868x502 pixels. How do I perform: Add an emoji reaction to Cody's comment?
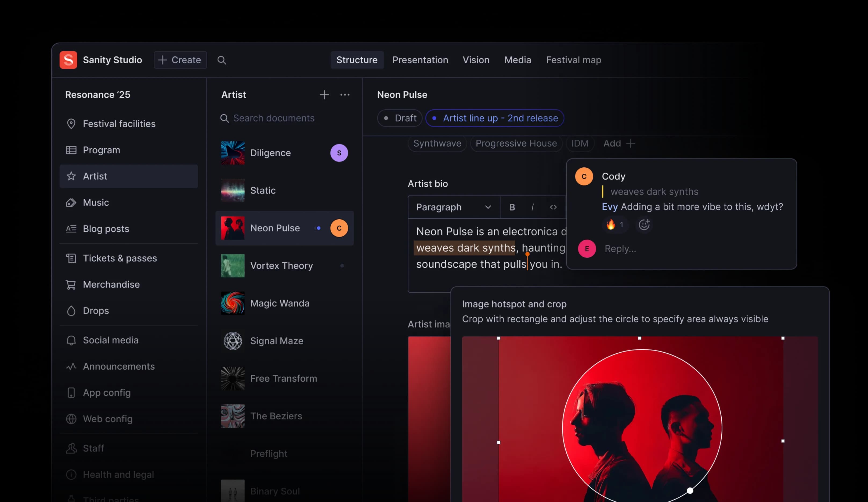(x=644, y=225)
